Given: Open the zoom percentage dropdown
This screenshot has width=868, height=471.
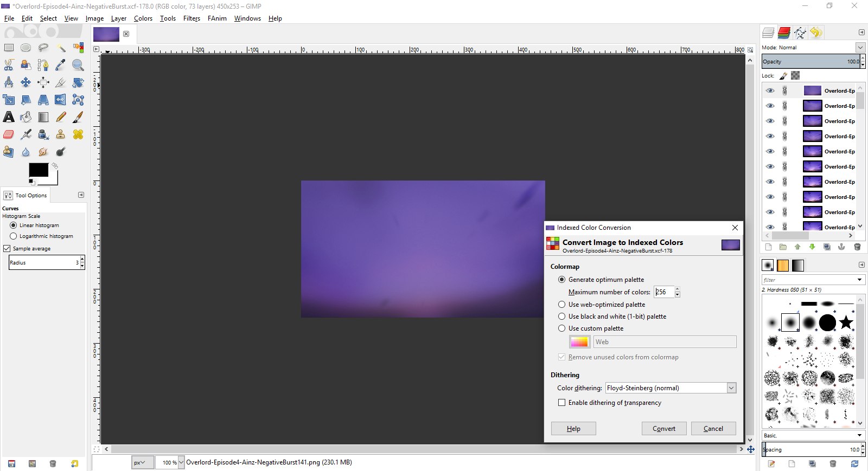Looking at the screenshot, I should pyautogui.click(x=181, y=462).
